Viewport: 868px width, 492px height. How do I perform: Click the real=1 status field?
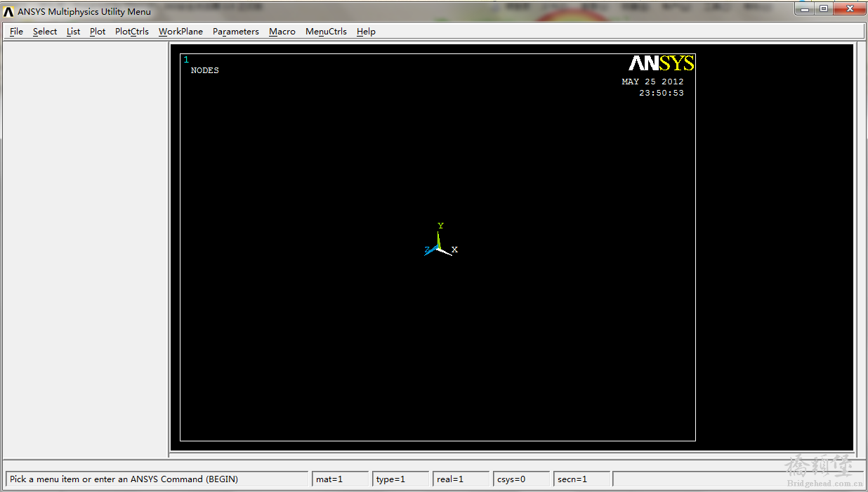(461, 479)
